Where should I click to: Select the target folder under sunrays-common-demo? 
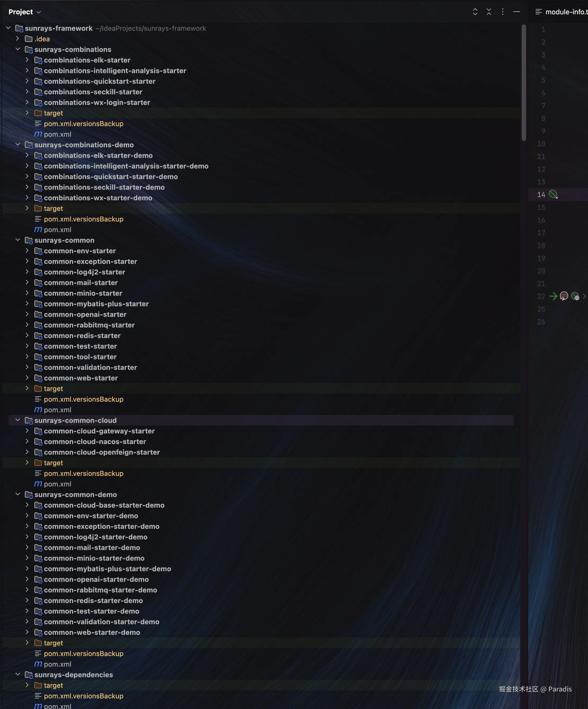point(53,643)
